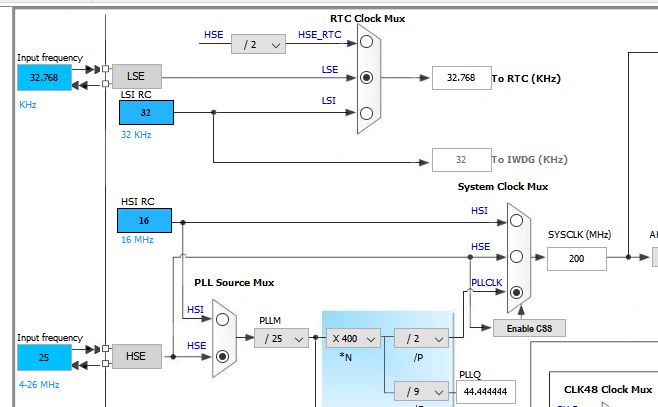The image size is (658, 407).
Task: Click the KHz unit label under 32.768
Action: [x=28, y=105]
